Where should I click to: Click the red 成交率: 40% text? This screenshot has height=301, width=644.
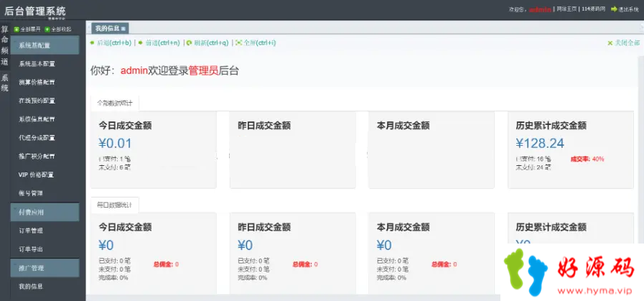point(587,159)
